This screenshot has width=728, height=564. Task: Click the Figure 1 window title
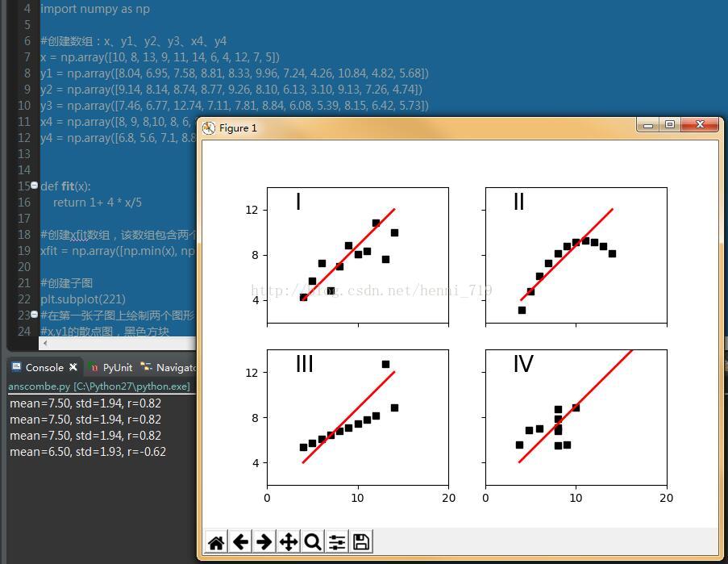pyautogui.click(x=238, y=128)
